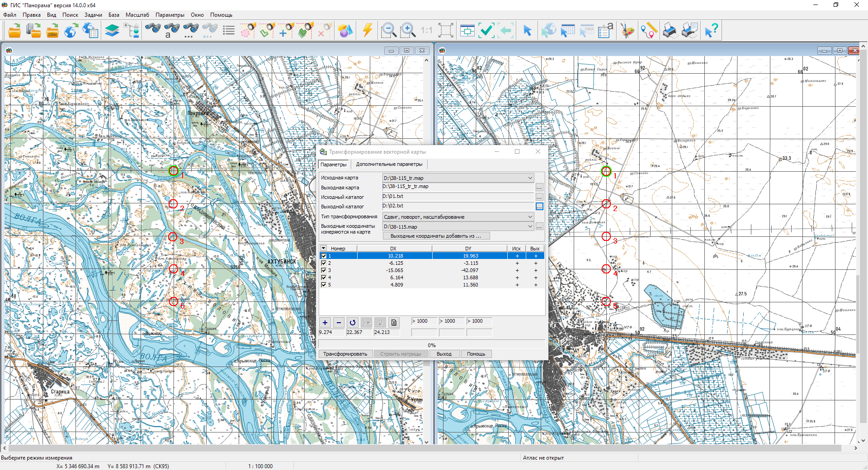Open the Задачи menu

(93, 15)
